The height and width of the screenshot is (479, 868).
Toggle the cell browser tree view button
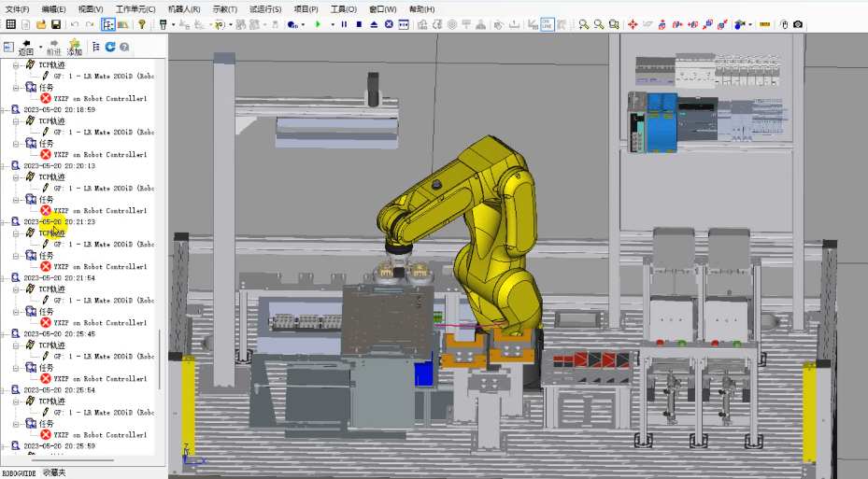pyautogui.click(x=108, y=24)
